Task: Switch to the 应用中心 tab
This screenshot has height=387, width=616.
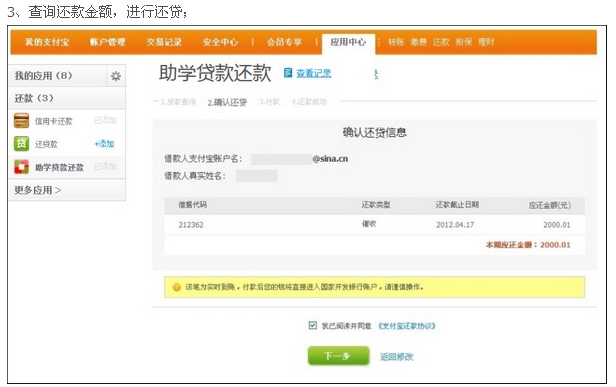Action: [x=348, y=42]
